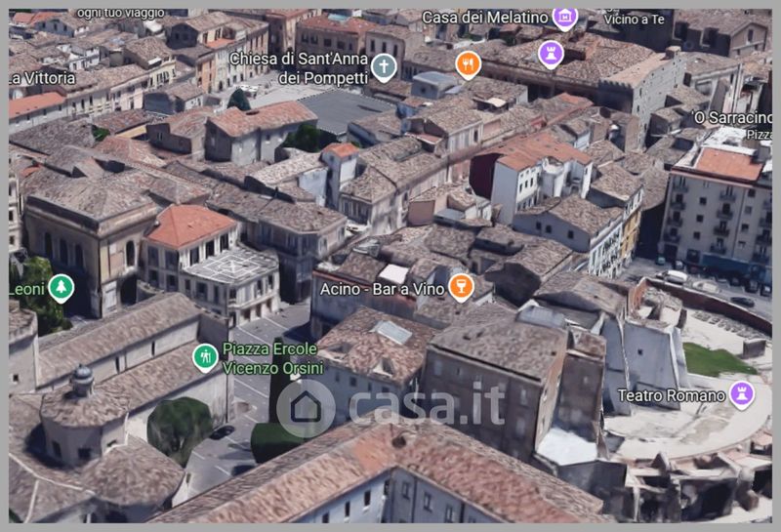Click the grey church cross marker
The width and height of the screenshot is (781, 532).
coord(384,67)
